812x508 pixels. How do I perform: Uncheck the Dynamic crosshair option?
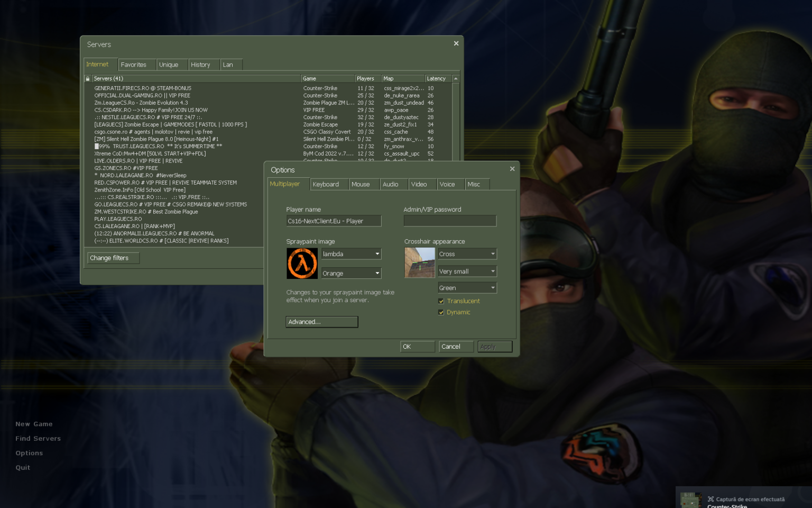(x=441, y=312)
